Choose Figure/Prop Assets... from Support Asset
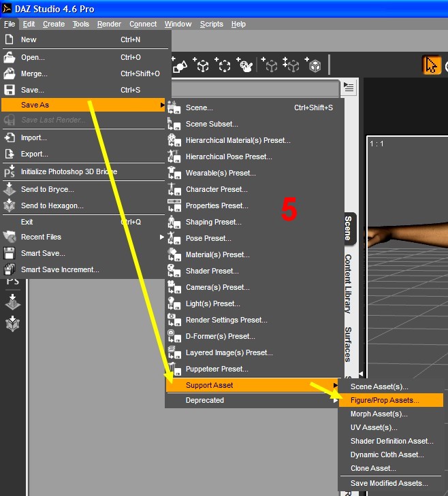 (x=391, y=400)
